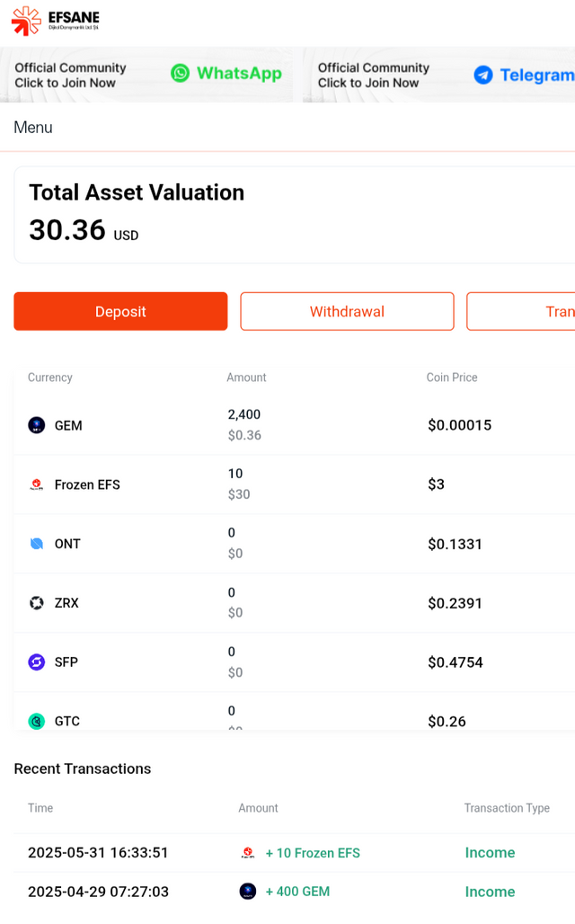Click the + 10 Frozen EFS amount
The image size is (575, 924).
(x=313, y=853)
